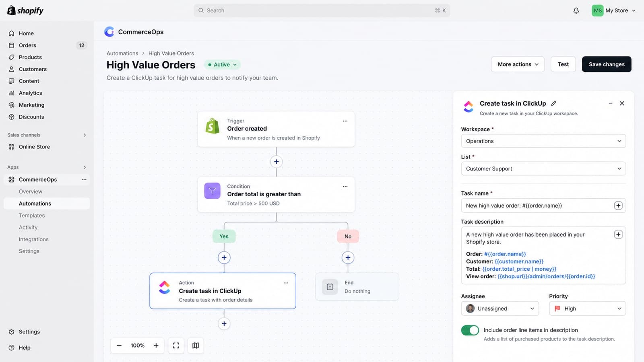Open Templates under CommerceOps
This screenshot has width=644, height=362.
pos(32,216)
